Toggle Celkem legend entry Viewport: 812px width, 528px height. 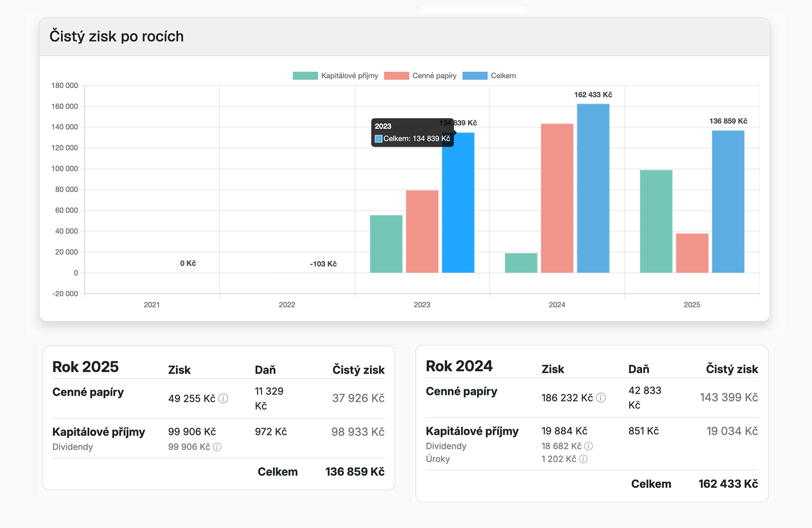(489, 76)
